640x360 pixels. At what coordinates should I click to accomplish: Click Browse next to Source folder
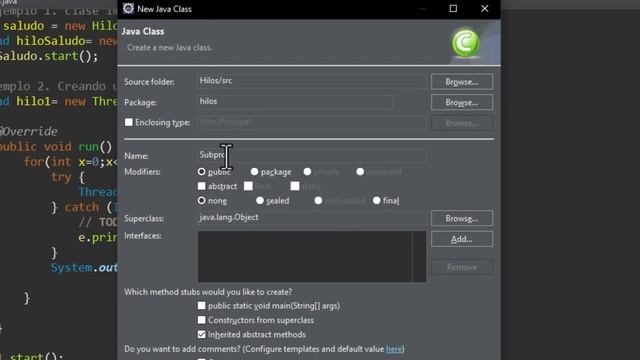tap(462, 82)
